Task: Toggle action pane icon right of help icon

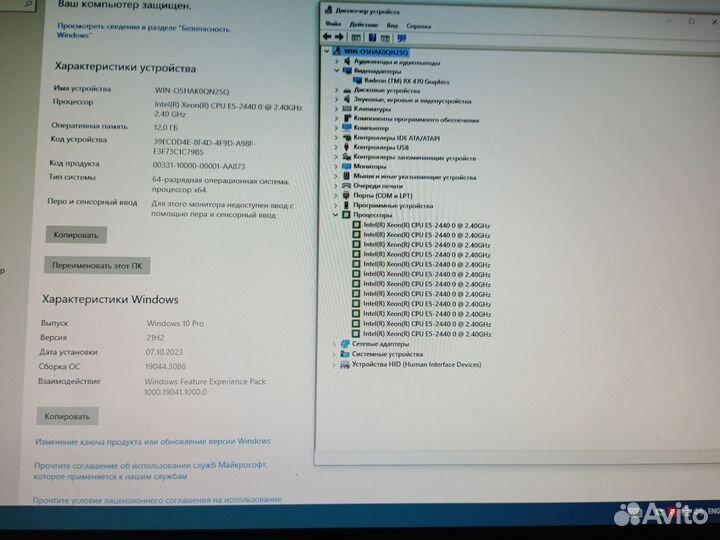Action: point(385,38)
